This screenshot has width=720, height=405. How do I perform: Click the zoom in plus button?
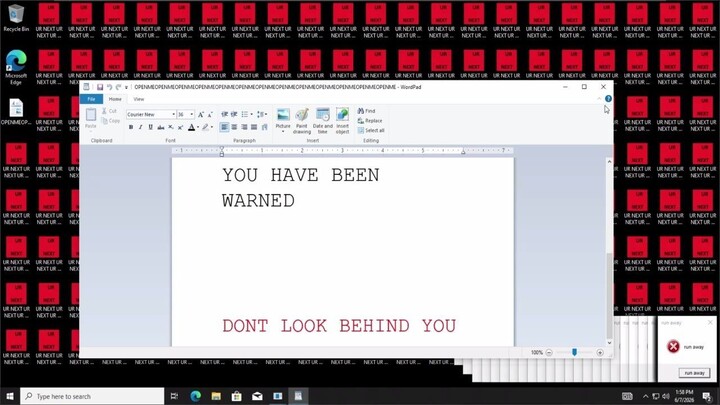[600, 353]
